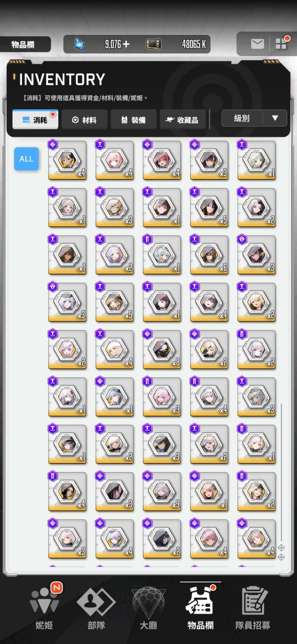Open the mail envelope icon
The height and width of the screenshot is (644, 297).
point(257,44)
